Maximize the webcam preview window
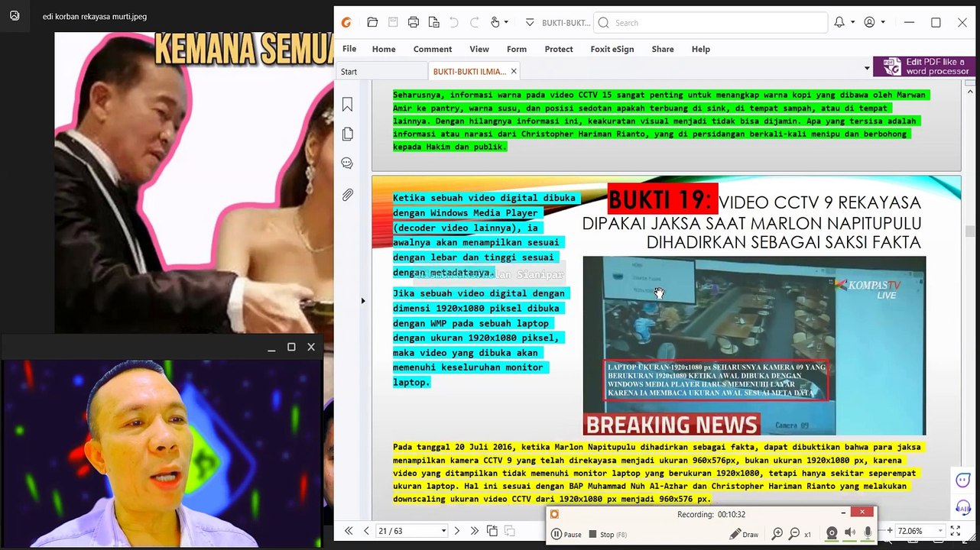980x550 pixels. point(291,347)
